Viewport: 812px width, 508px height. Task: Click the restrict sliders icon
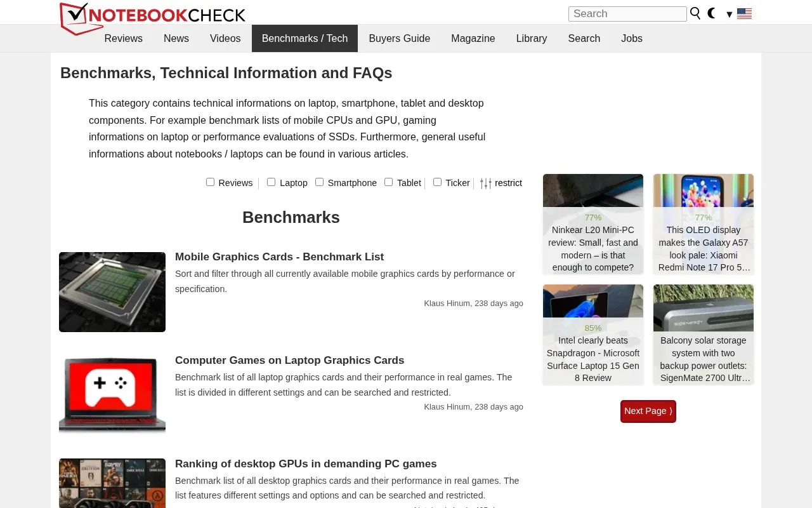pos(486,183)
